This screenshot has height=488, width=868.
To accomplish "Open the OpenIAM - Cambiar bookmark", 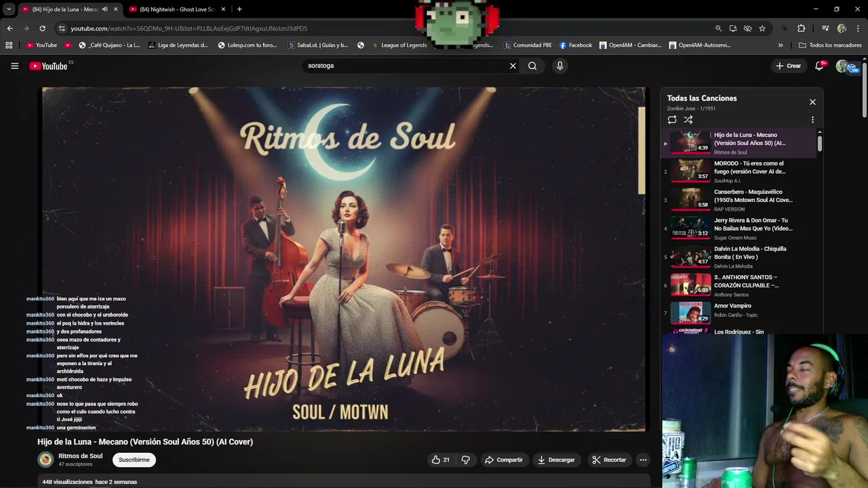I will pos(630,45).
